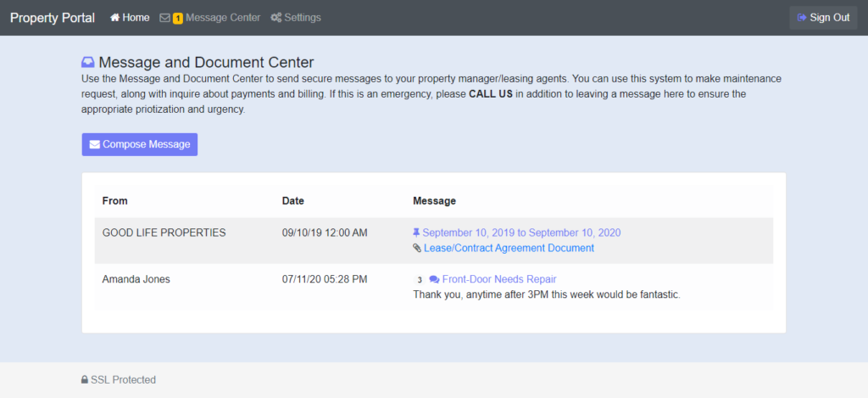Click the envelope icon on Compose Message
This screenshot has width=868, height=398.
(x=95, y=144)
